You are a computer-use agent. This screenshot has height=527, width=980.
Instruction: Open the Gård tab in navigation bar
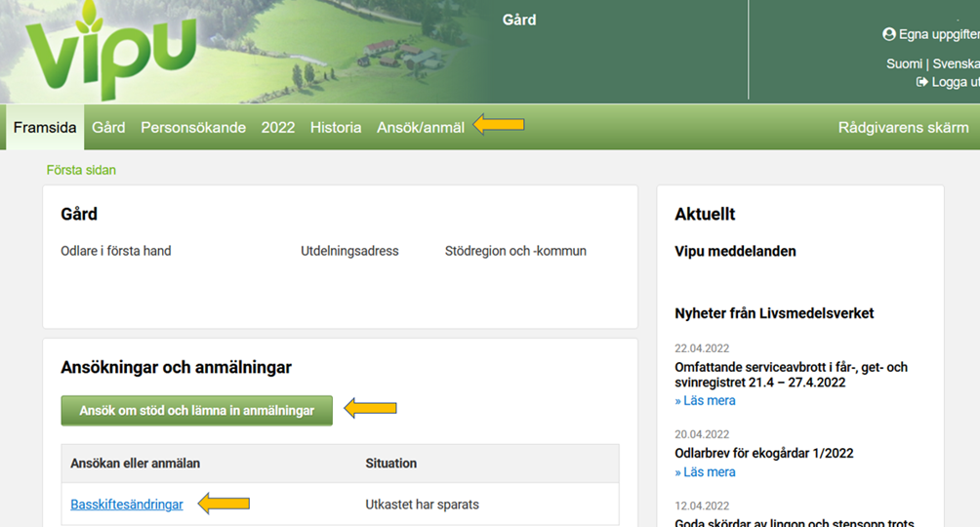108,128
